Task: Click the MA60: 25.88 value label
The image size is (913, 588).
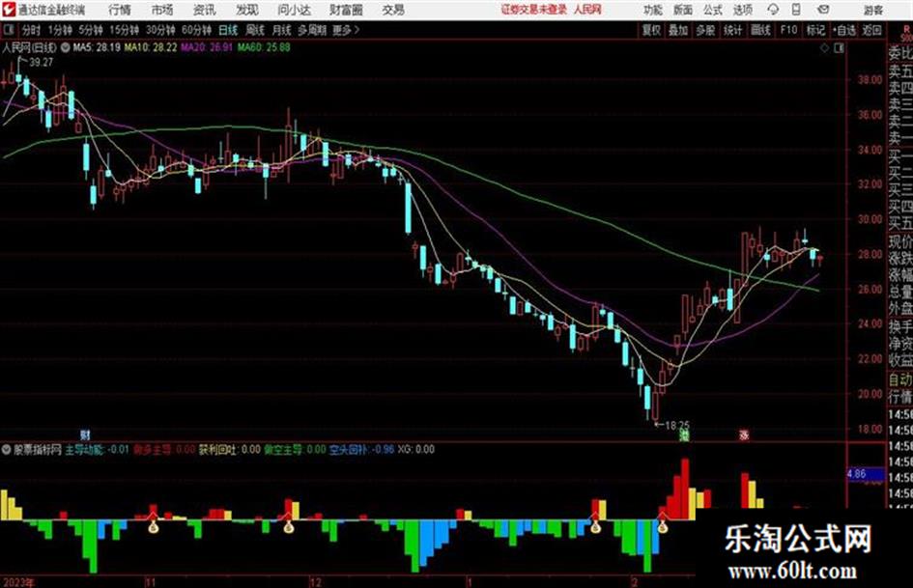Action: 264,47
